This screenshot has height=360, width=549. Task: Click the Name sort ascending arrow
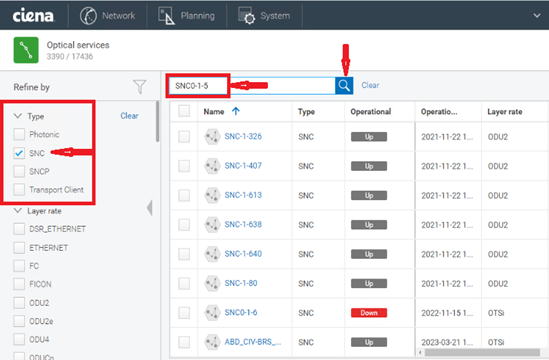click(236, 111)
